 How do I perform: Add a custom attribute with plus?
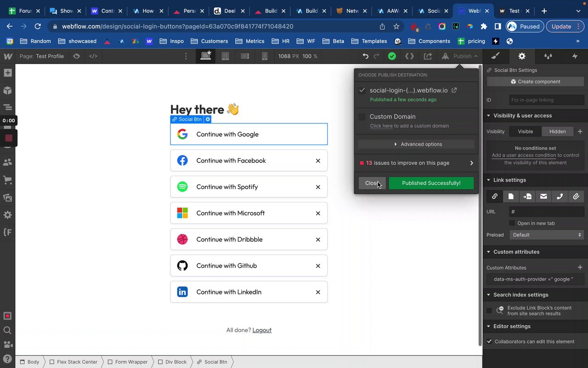coord(580,267)
